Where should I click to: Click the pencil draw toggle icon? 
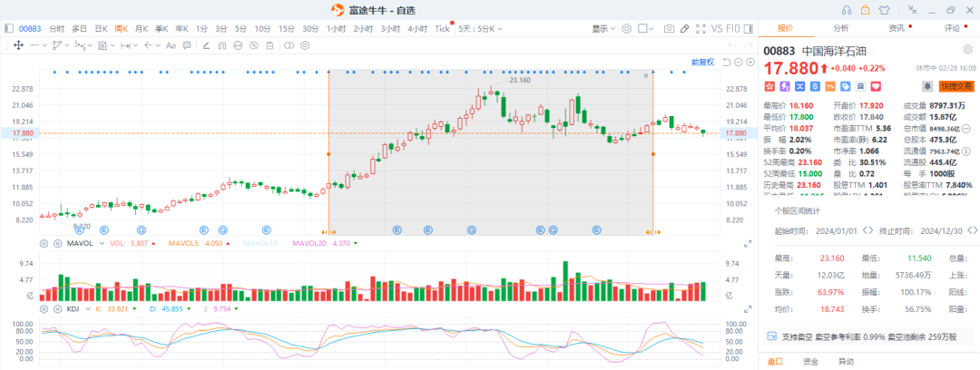pos(685,28)
